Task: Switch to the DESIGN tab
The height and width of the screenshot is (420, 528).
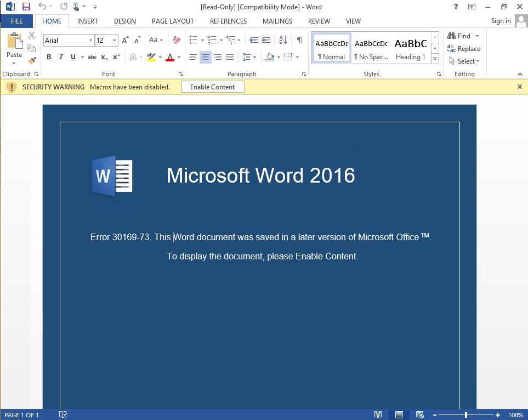Action: point(125,21)
